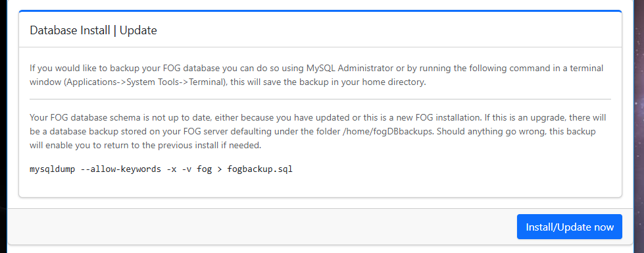This screenshot has height=253, width=644.
Task: Click the word Update in the card title
Action: point(138,30)
